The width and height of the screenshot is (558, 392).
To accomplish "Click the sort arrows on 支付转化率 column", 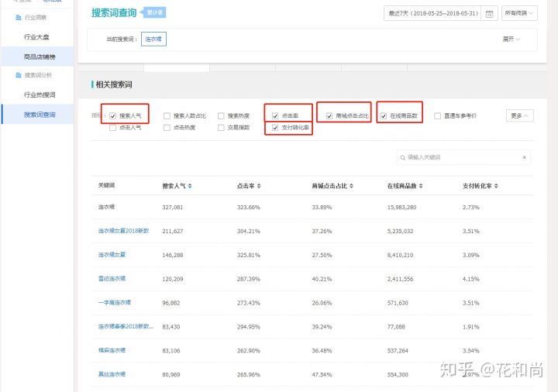I will [x=498, y=187].
